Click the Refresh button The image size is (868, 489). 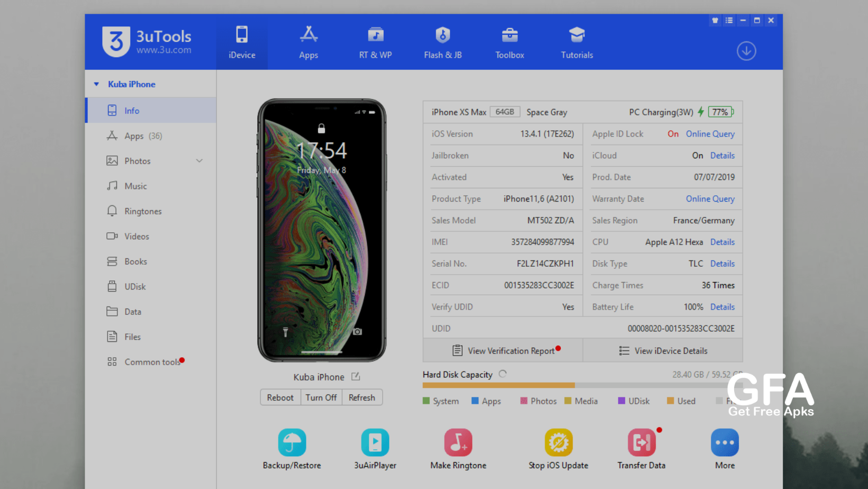(362, 397)
